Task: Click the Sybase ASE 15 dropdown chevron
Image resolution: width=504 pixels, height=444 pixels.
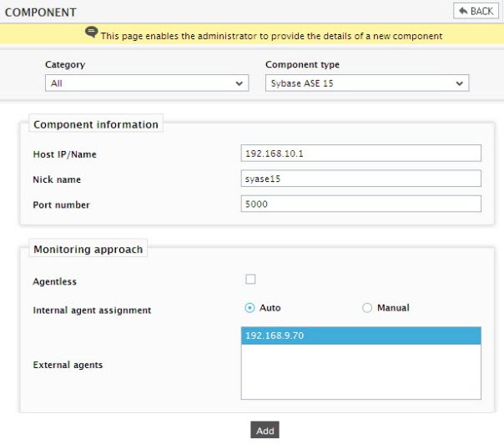Action: click(459, 83)
